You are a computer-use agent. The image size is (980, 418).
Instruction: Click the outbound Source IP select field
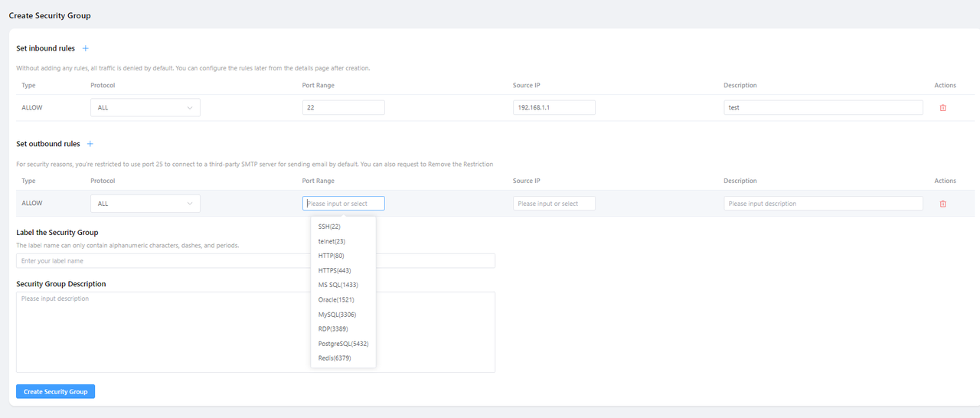pyautogui.click(x=554, y=204)
